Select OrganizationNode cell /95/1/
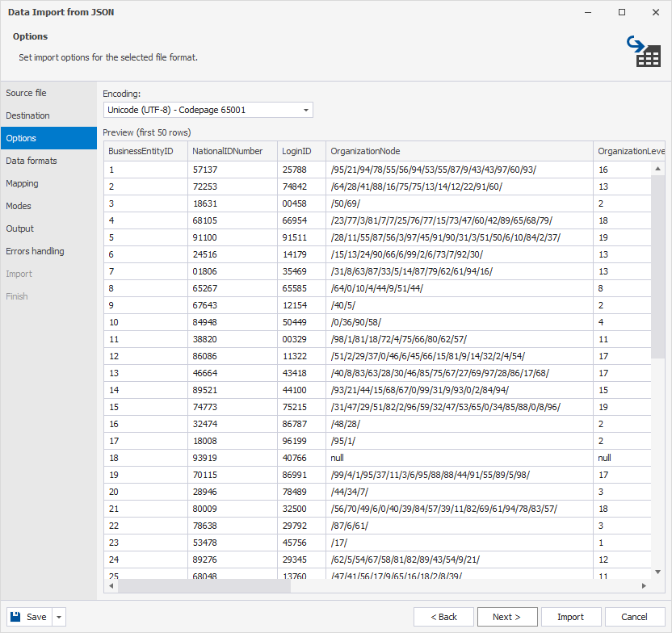The height and width of the screenshot is (633, 672). click(x=460, y=441)
